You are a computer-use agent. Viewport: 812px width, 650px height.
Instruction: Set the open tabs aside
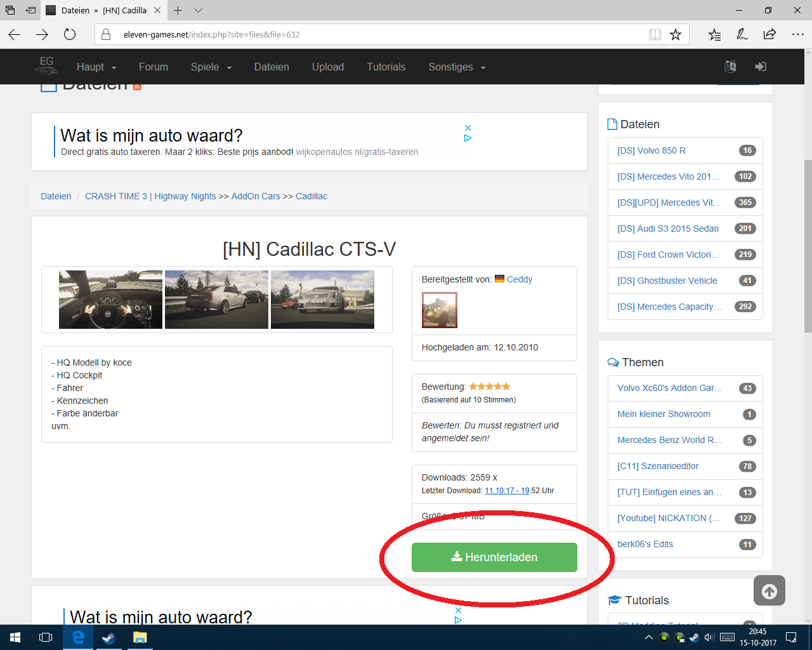[x=30, y=10]
